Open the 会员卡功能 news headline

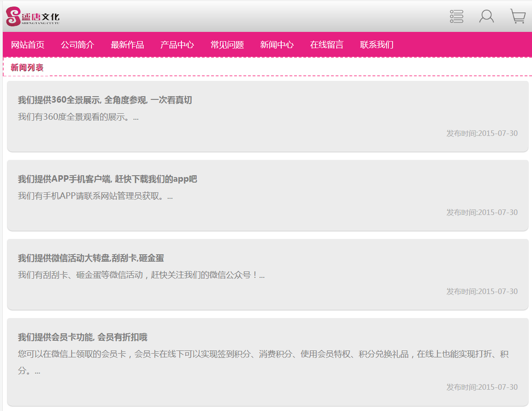[83, 337]
